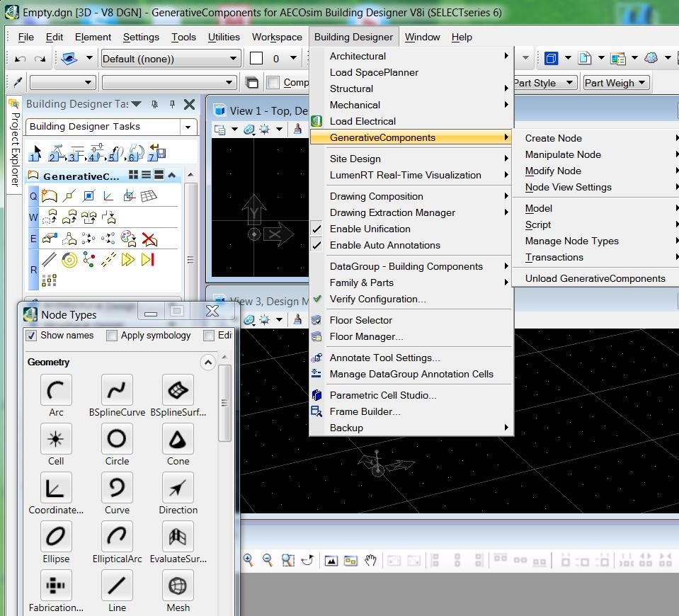Open the line weight 0 dropdown

(294, 58)
